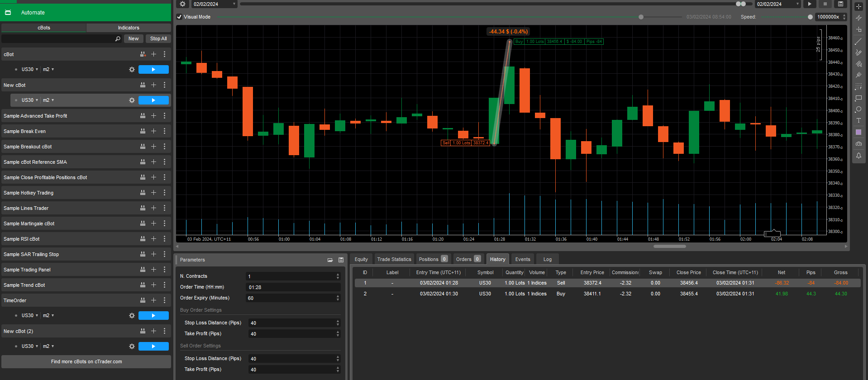Open price alerts bell icon
The image size is (868, 380).
(858, 156)
